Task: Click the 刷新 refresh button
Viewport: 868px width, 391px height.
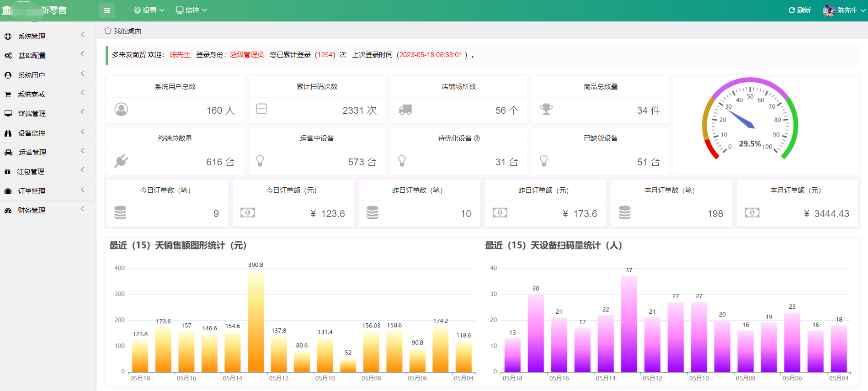Action: (799, 11)
